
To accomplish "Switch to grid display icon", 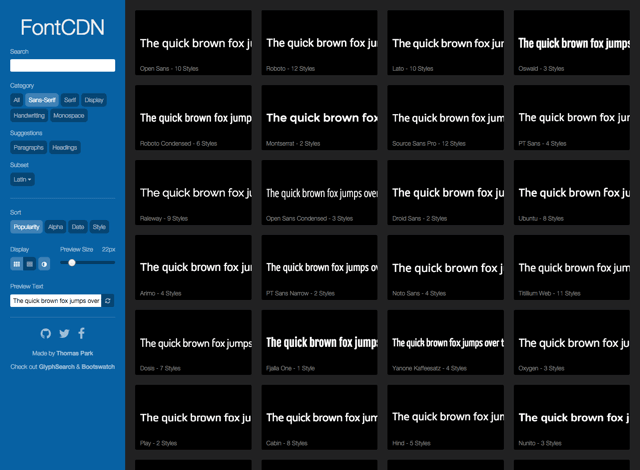I will tap(16, 264).
